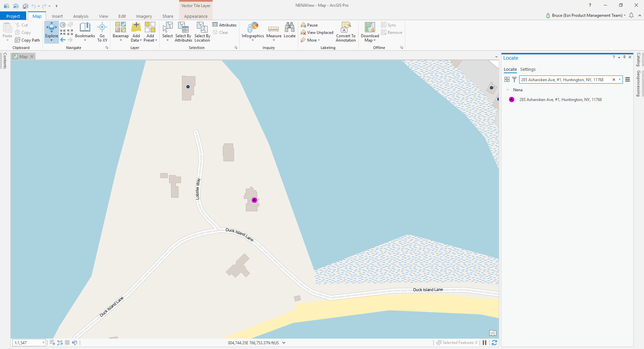
Task: Open Add Preset layer menu
Action: (150, 32)
